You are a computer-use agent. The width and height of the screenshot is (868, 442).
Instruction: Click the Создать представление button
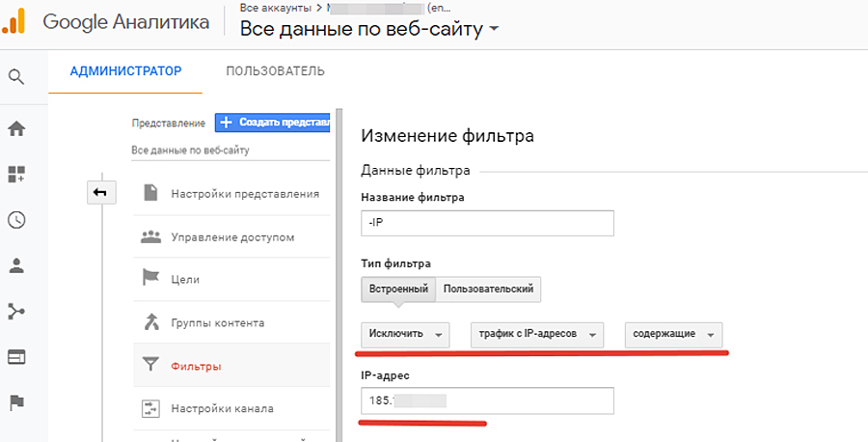point(273,123)
